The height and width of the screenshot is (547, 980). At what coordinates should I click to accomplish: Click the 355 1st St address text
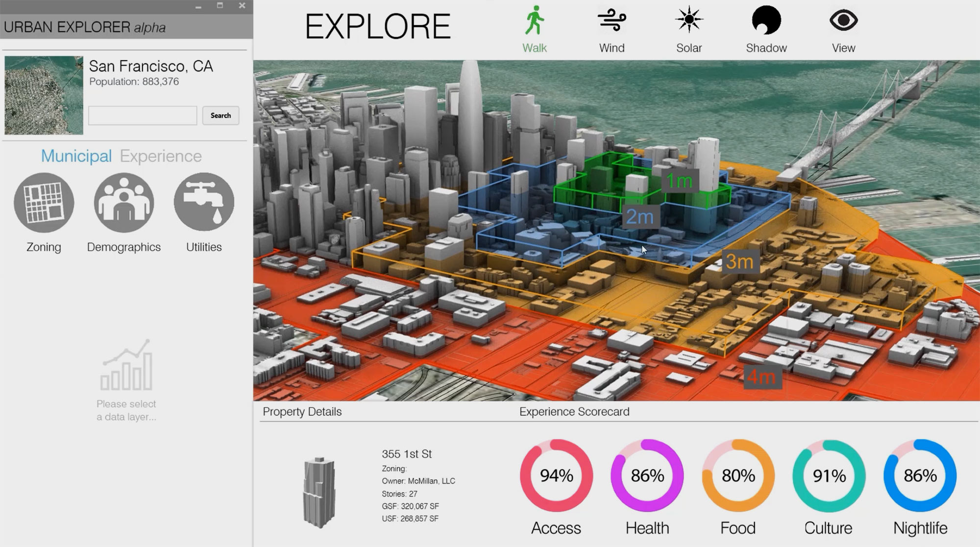coord(407,454)
